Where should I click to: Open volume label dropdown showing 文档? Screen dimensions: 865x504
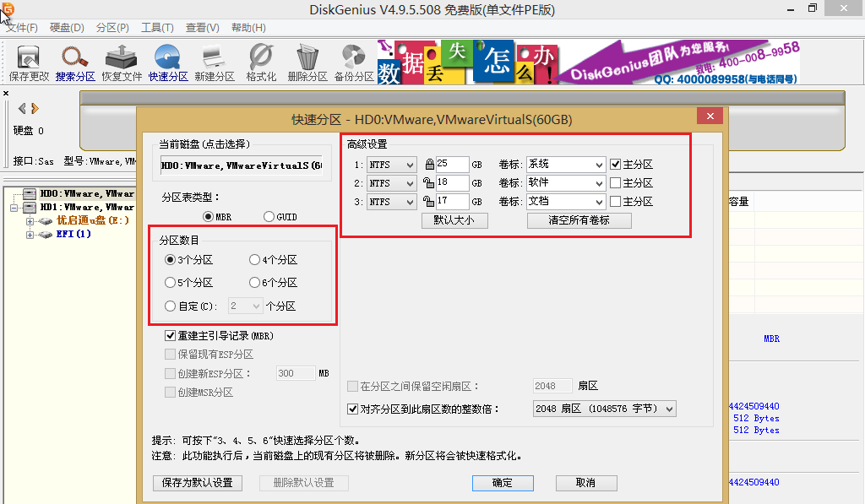(565, 202)
